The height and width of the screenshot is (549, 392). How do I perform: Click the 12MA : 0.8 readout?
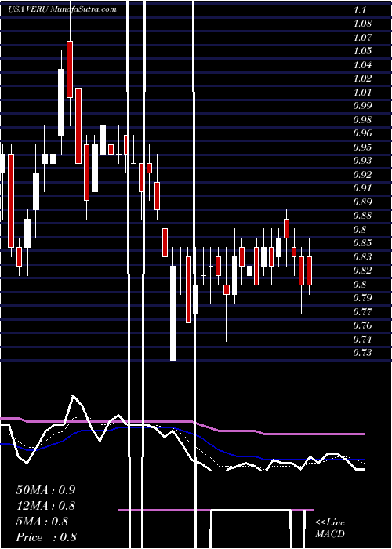(x=45, y=506)
